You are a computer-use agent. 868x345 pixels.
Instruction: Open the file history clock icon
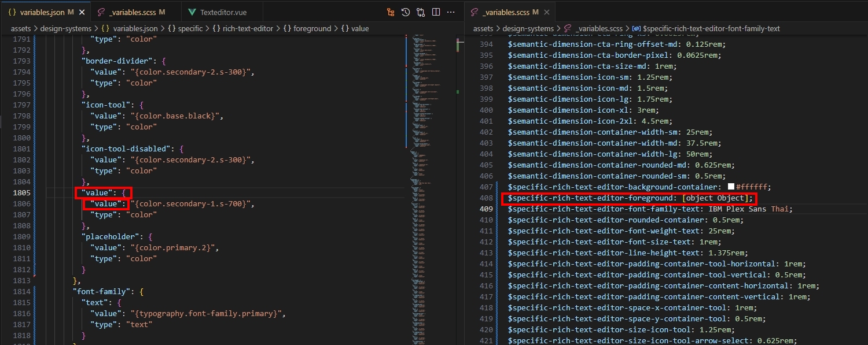(x=406, y=12)
